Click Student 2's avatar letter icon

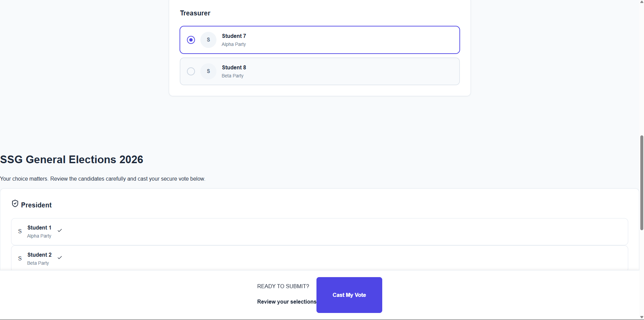point(20,259)
